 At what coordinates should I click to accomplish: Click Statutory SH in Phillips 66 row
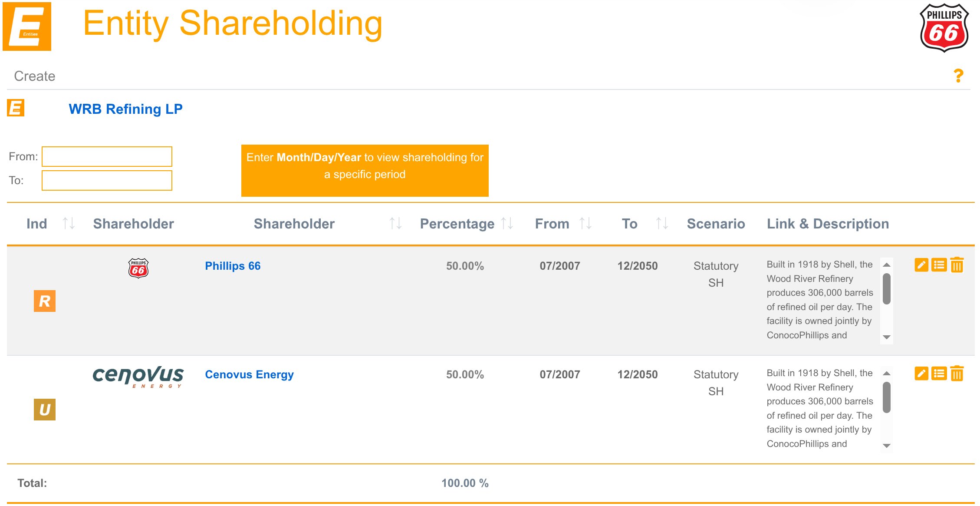716,274
